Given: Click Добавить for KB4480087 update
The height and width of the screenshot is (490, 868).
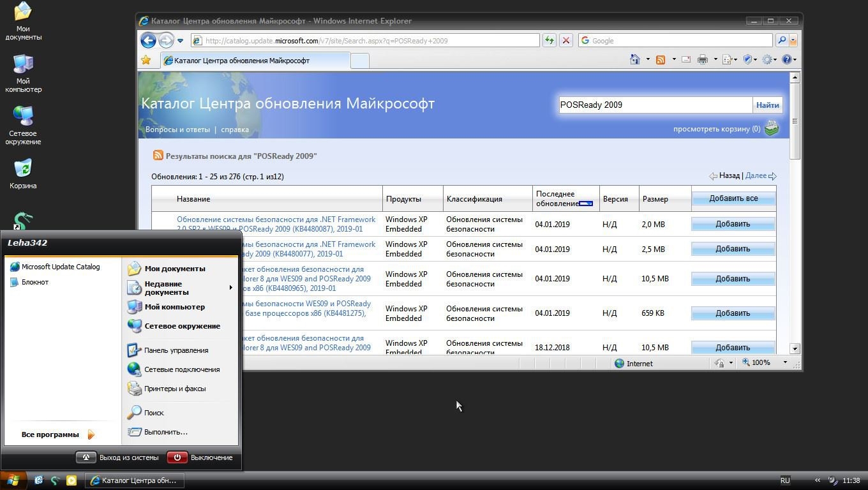Looking at the screenshot, I should pos(733,224).
